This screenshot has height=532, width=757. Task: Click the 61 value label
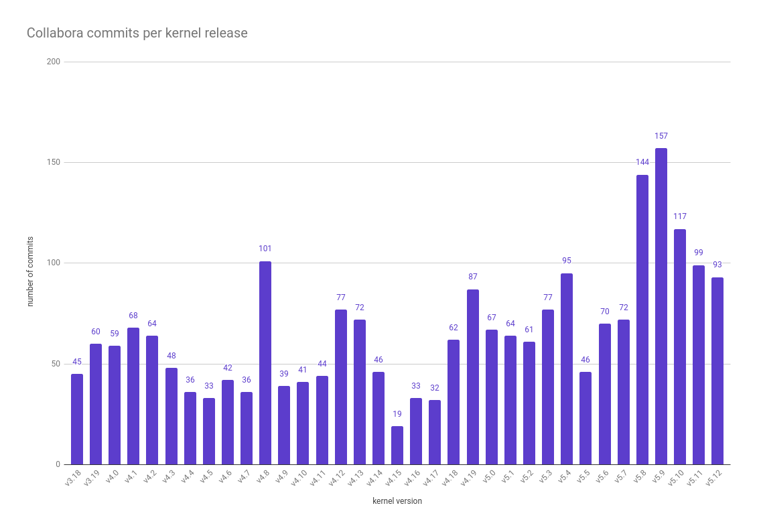click(x=529, y=329)
